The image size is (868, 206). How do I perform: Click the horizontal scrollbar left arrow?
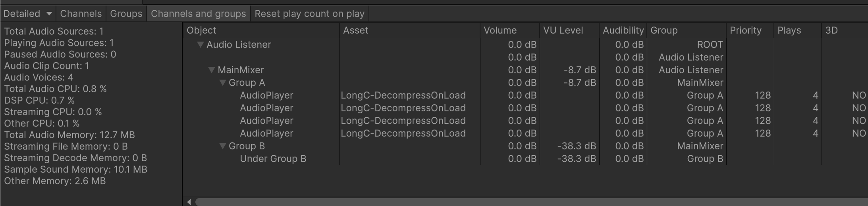[x=189, y=202]
